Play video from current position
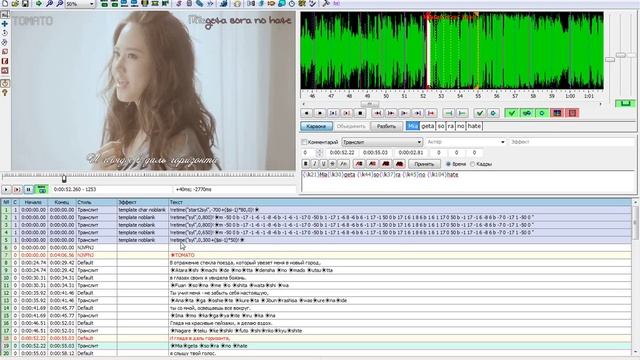 click(x=6, y=189)
